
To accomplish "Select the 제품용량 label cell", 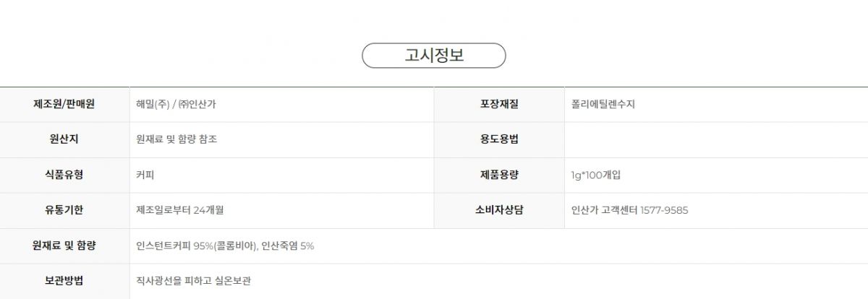I will (499, 175).
